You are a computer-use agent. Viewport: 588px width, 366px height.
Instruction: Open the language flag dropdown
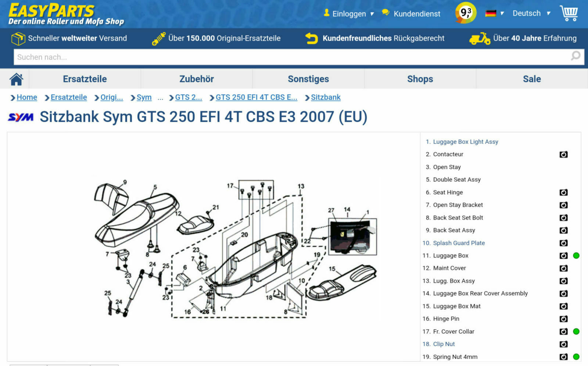click(491, 12)
